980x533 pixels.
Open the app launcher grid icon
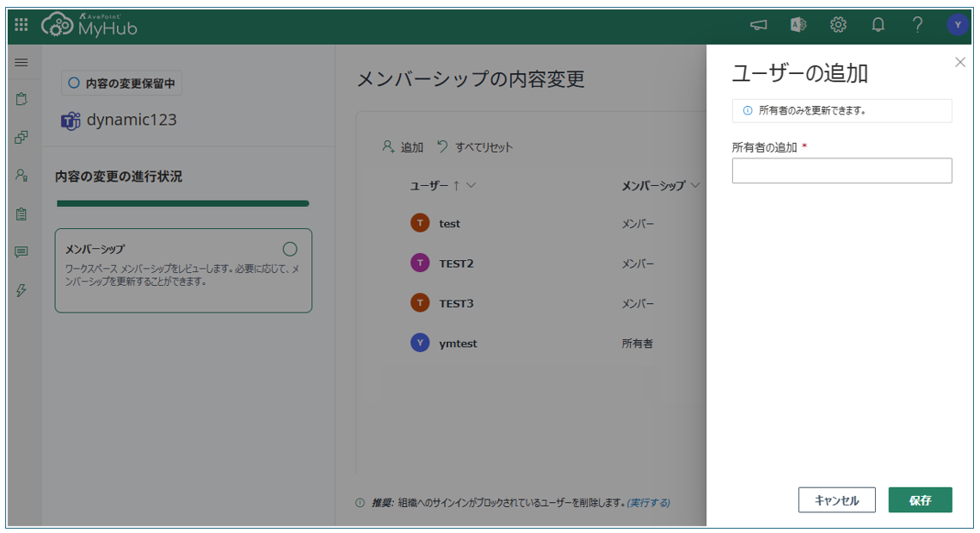(22, 24)
